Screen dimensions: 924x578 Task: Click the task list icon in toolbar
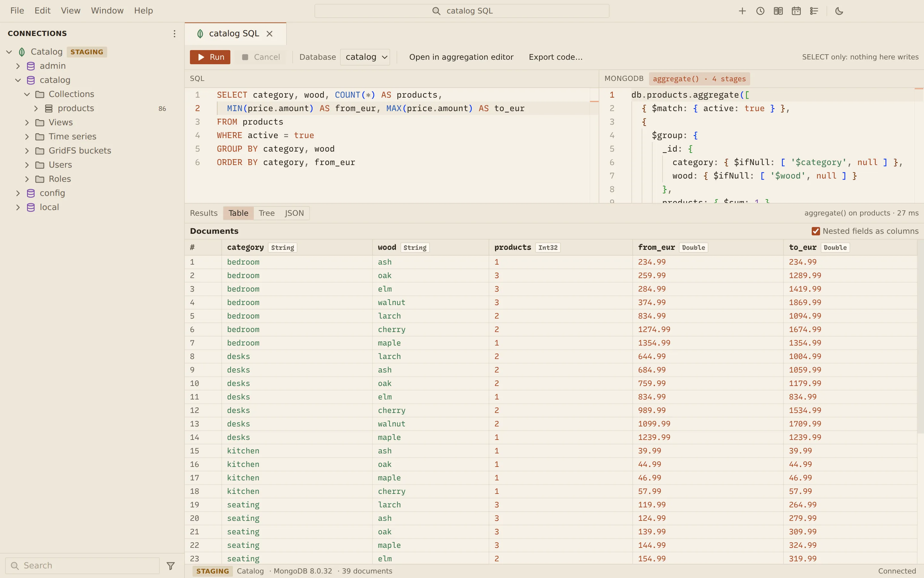[x=814, y=11]
